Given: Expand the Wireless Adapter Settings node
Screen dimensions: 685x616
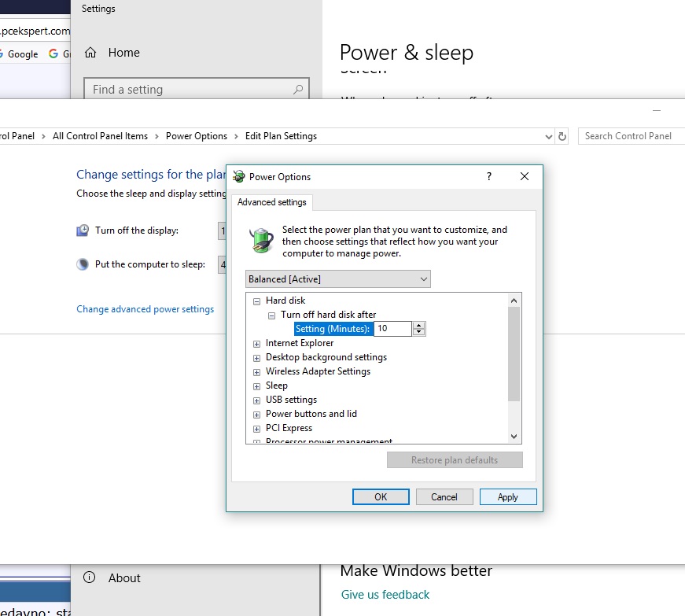Looking at the screenshot, I should [x=256, y=371].
